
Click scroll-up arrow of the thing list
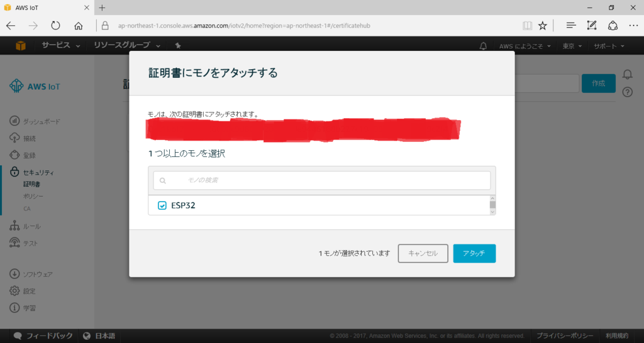coord(492,199)
